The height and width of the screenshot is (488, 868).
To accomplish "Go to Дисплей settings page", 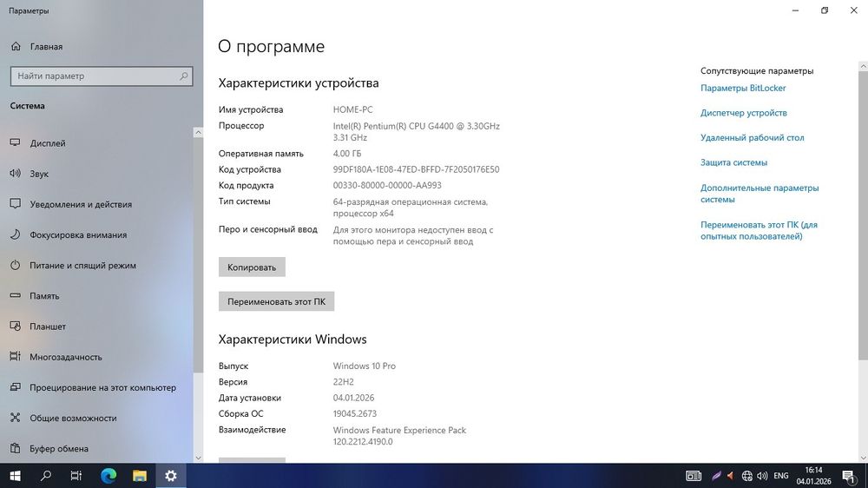I will pyautogui.click(x=48, y=143).
